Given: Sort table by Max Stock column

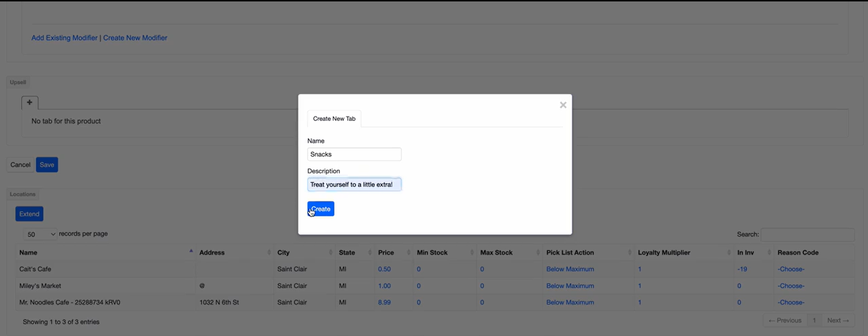Looking at the screenshot, I should click(x=510, y=252).
